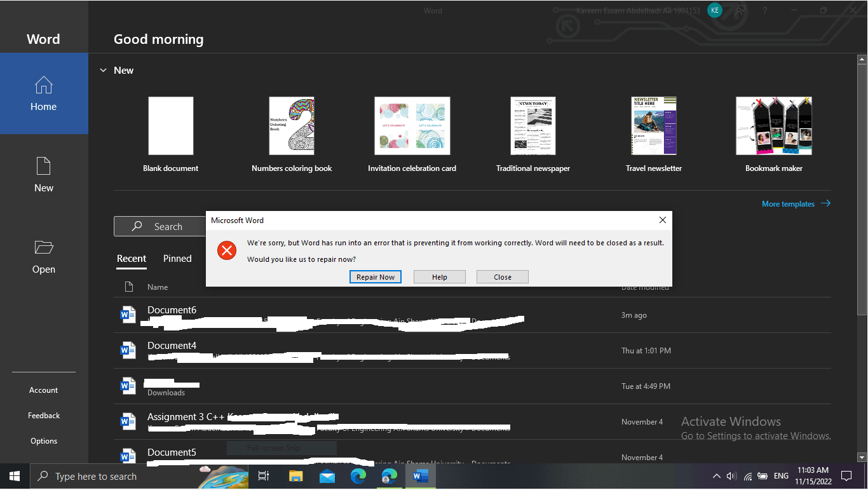The image size is (868, 490).
Task: Collapse the New templates section chevron
Action: pos(103,71)
